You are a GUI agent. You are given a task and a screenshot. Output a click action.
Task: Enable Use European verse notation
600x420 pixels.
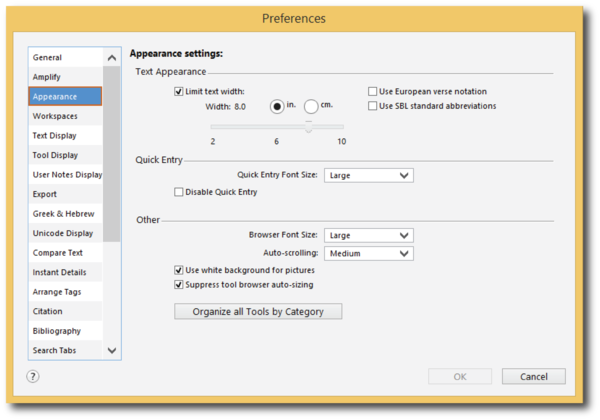pyautogui.click(x=372, y=91)
